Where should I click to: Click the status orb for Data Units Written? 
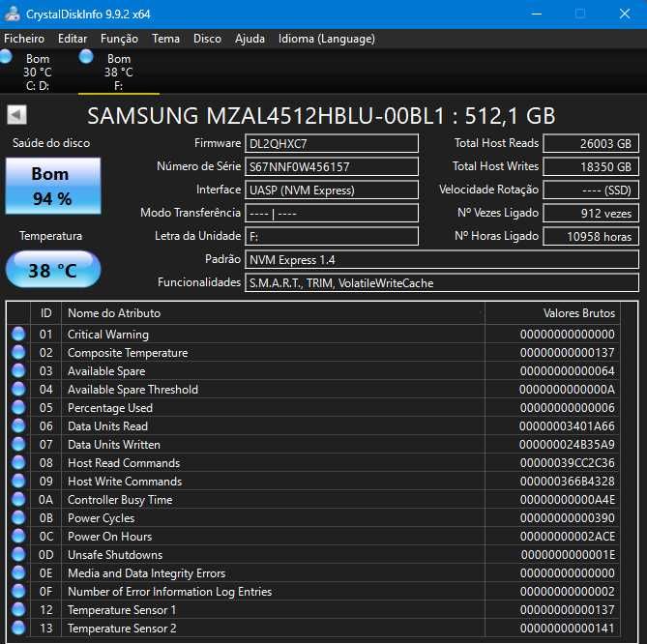18,445
